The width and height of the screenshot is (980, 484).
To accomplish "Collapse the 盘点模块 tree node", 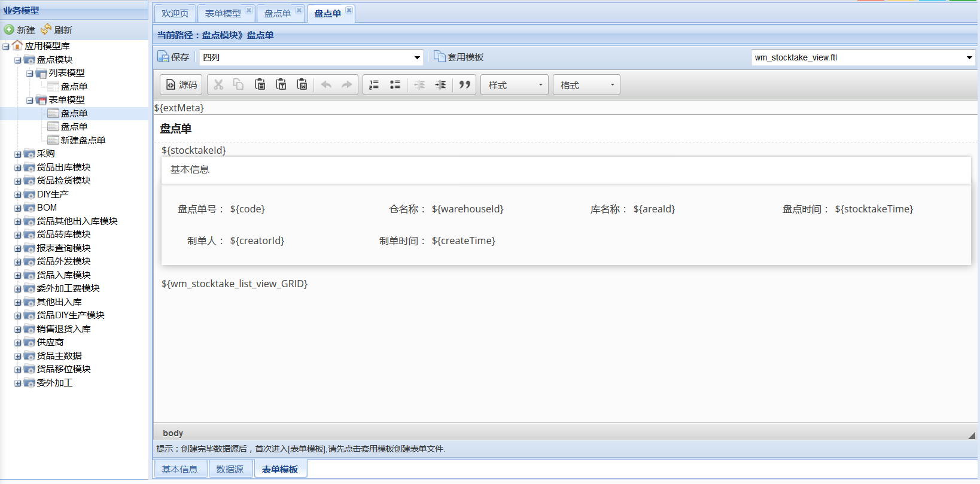I will click(x=17, y=60).
